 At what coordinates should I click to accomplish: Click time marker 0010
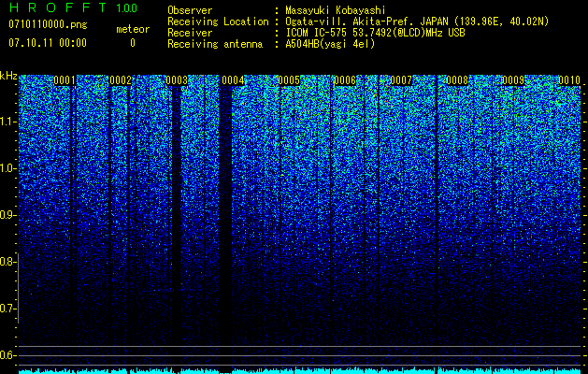pyautogui.click(x=569, y=80)
